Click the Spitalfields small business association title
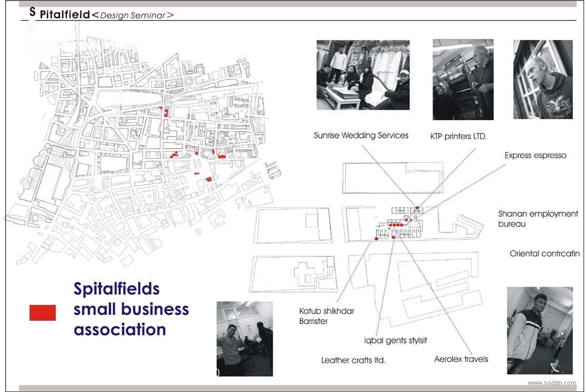Screen dimensions: 586x392 131,309
